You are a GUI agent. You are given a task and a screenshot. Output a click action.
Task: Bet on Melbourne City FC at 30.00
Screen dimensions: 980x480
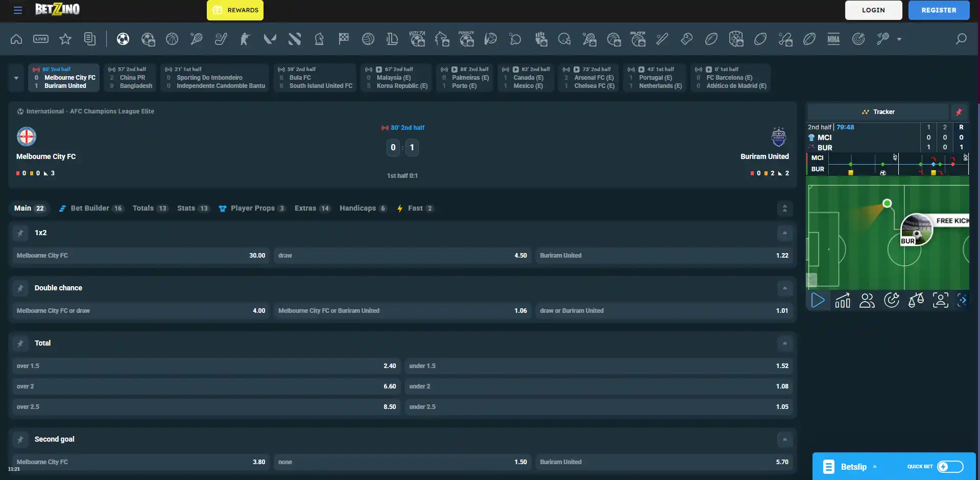pyautogui.click(x=141, y=256)
